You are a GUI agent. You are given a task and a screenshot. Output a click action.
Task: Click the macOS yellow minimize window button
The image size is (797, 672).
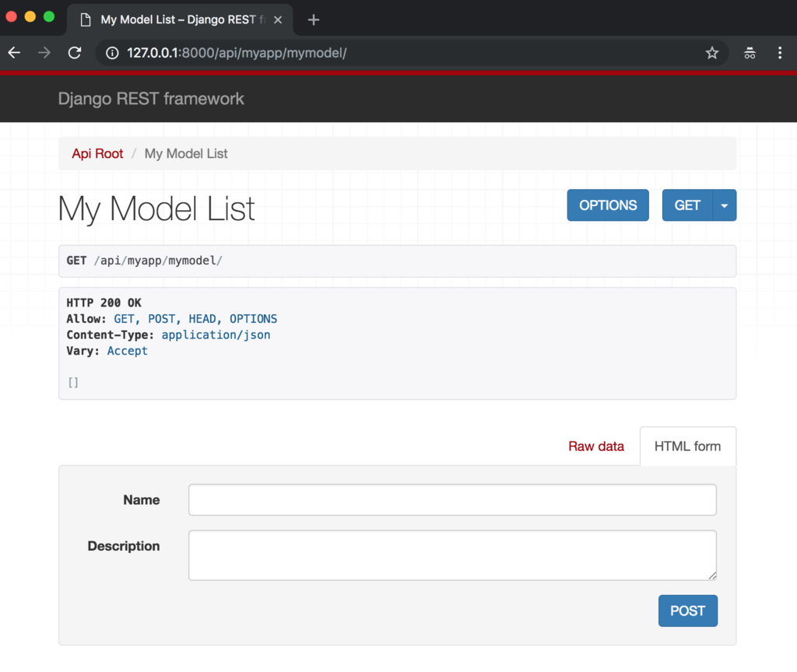pyautogui.click(x=30, y=17)
